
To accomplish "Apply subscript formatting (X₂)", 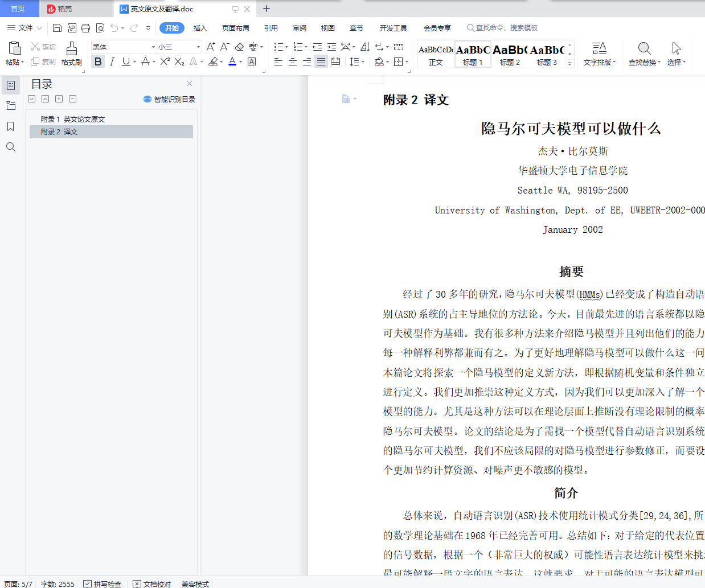I will point(179,61).
